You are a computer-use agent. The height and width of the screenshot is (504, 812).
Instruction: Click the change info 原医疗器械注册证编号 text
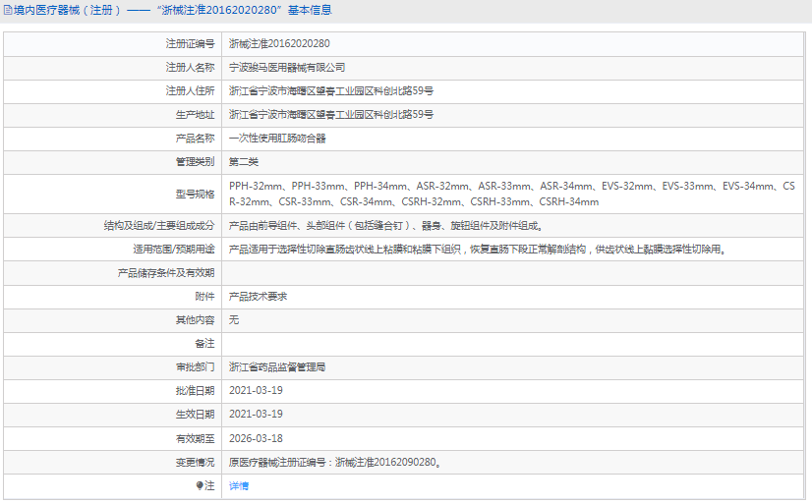click(x=335, y=462)
